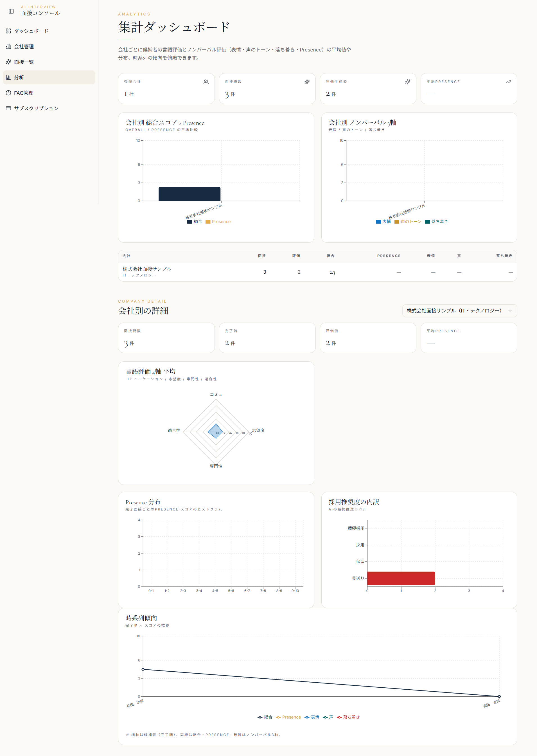Click the 落ち着き column header

pos(504,256)
